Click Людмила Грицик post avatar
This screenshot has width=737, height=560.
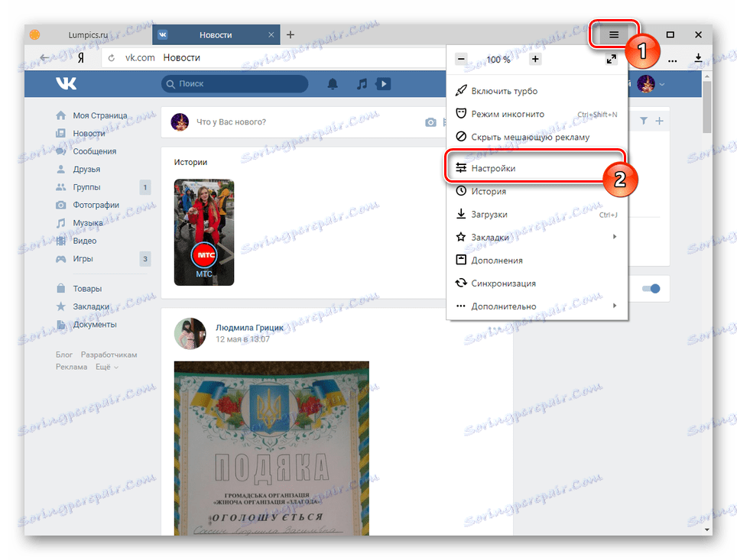pos(190,334)
